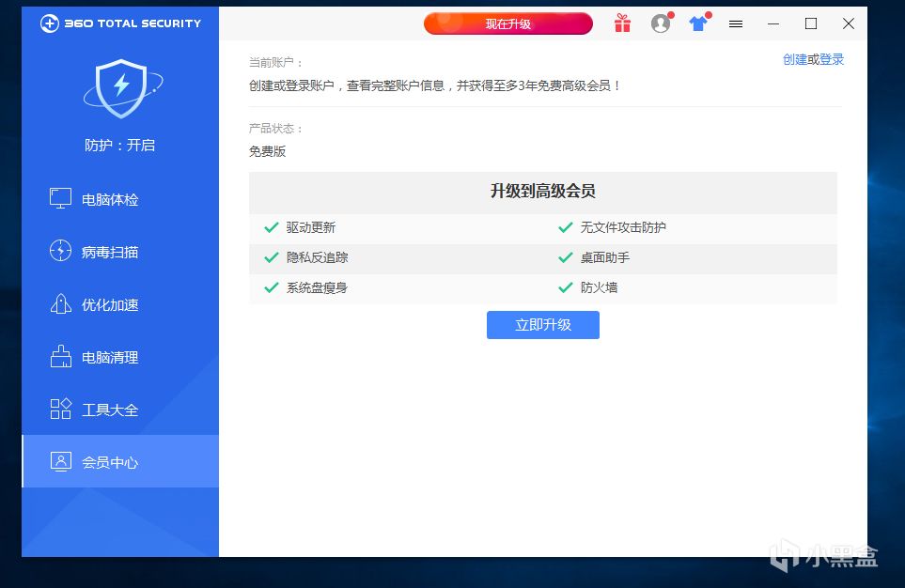Open the red gift box icon
The image size is (905, 588).
tap(622, 23)
